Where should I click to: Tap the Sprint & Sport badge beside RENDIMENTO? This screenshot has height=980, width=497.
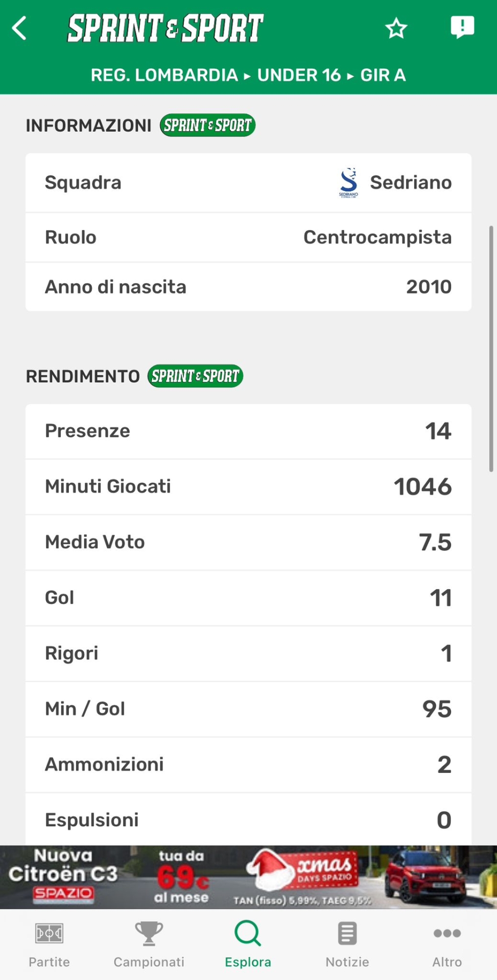coord(195,376)
